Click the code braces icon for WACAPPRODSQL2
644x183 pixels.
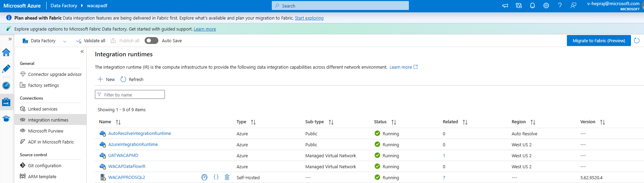click(216, 177)
